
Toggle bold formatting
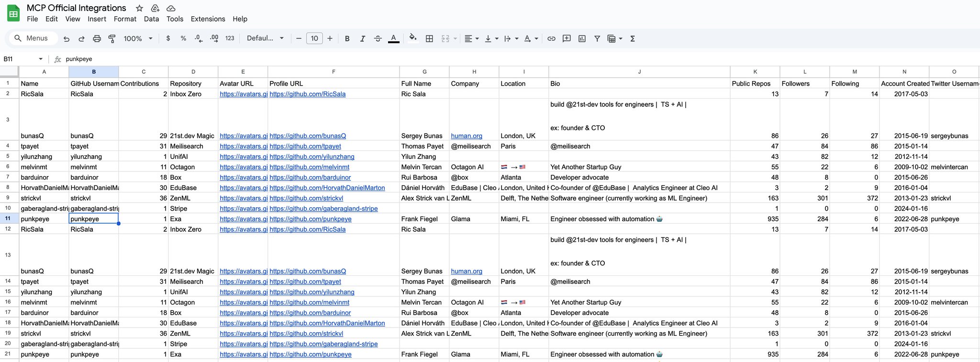[x=347, y=39]
